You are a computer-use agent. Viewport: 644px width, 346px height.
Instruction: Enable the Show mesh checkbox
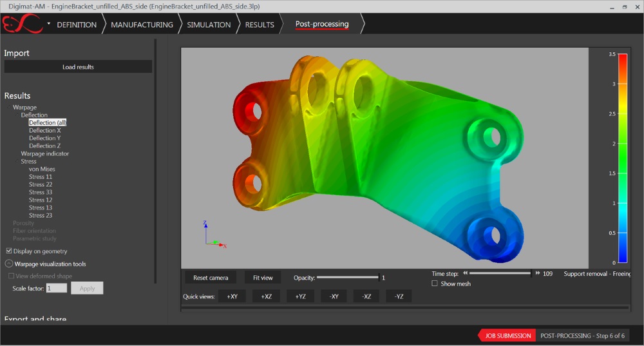click(435, 284)
